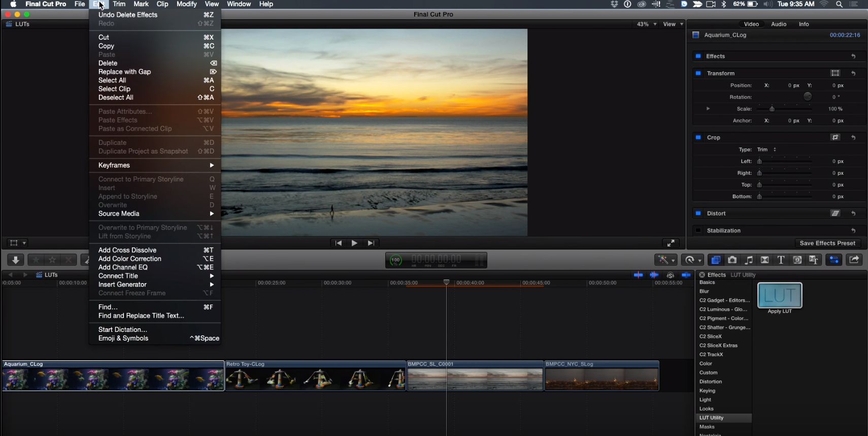Open the Titles browser T icon
The image size is (868, 436).
pos(781,260)
